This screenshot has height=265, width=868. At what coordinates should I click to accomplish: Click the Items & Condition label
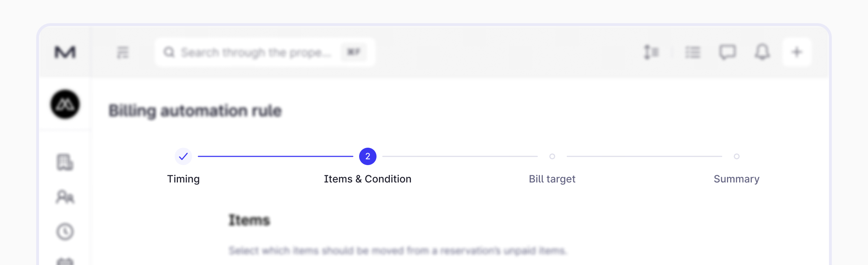pyautogui.click(x=367, y=179)
